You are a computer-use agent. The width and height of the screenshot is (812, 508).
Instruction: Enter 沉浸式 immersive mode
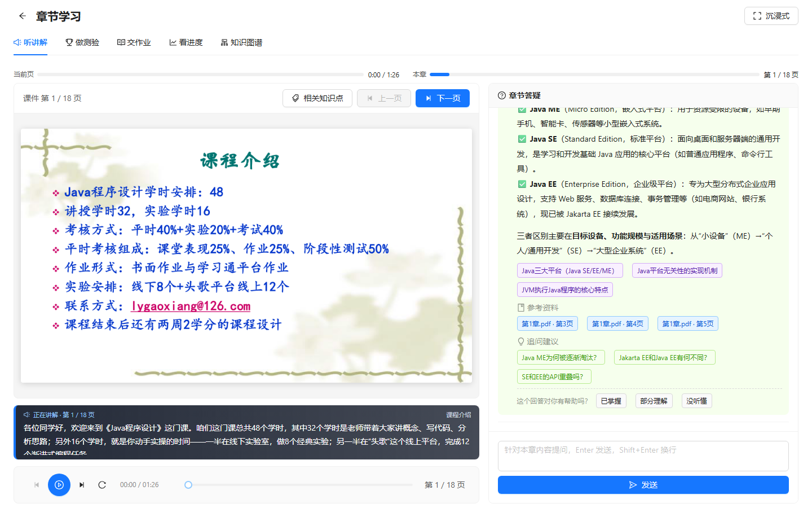click(x=771, y=16)
